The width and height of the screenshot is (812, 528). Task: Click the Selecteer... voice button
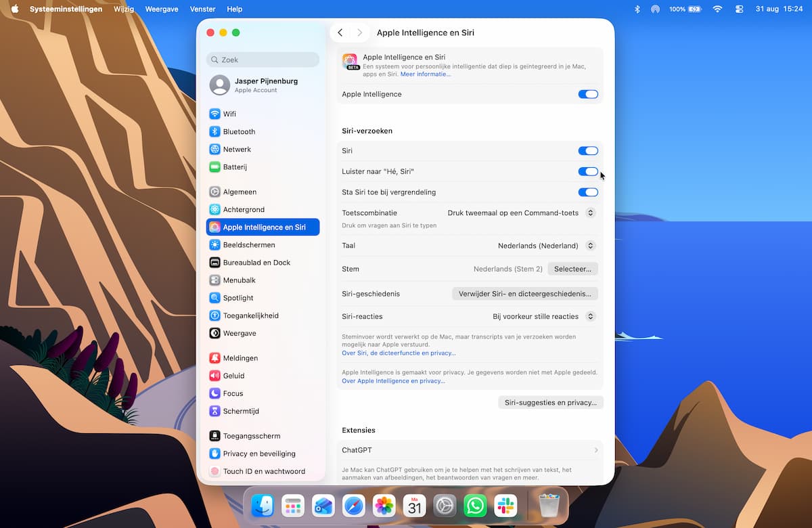click(x=572, y=269)
